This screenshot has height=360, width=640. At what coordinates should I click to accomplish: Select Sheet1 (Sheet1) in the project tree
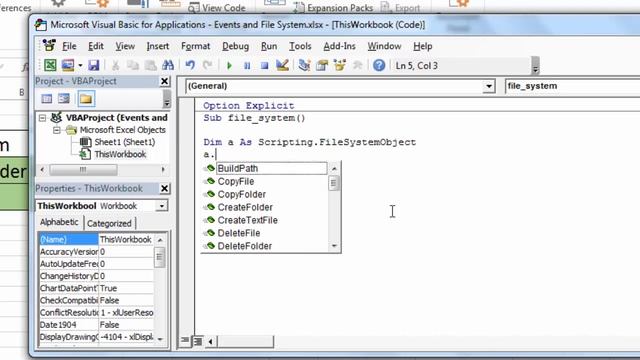click(124, 142)
